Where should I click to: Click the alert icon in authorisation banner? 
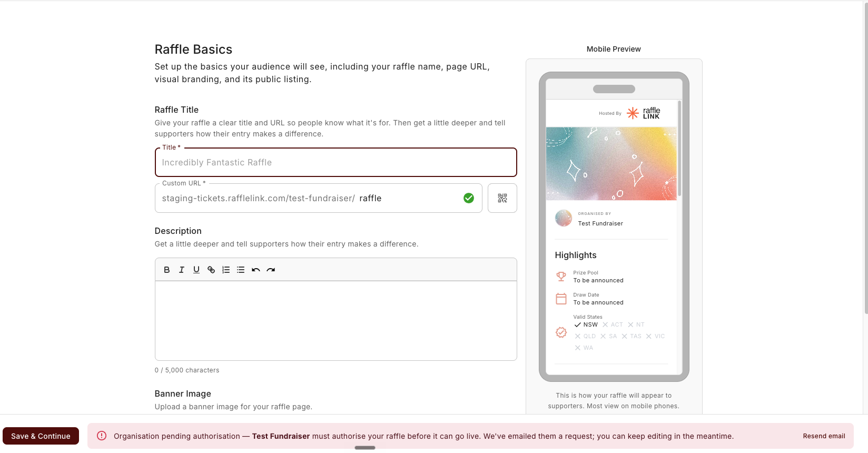(102, 436)
